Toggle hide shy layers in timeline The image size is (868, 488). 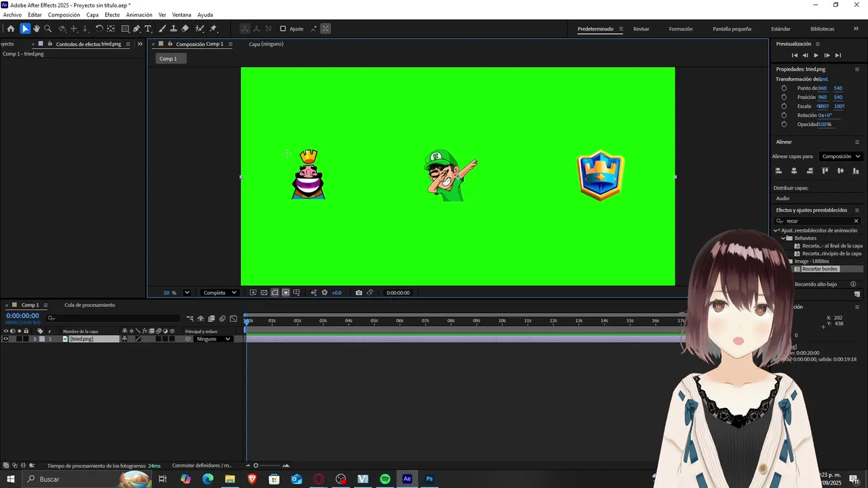coord(201,319)
